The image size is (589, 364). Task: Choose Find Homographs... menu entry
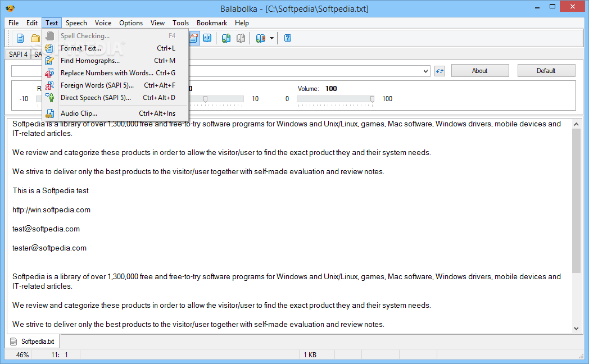pyautogui.click(x=116, y=61)
